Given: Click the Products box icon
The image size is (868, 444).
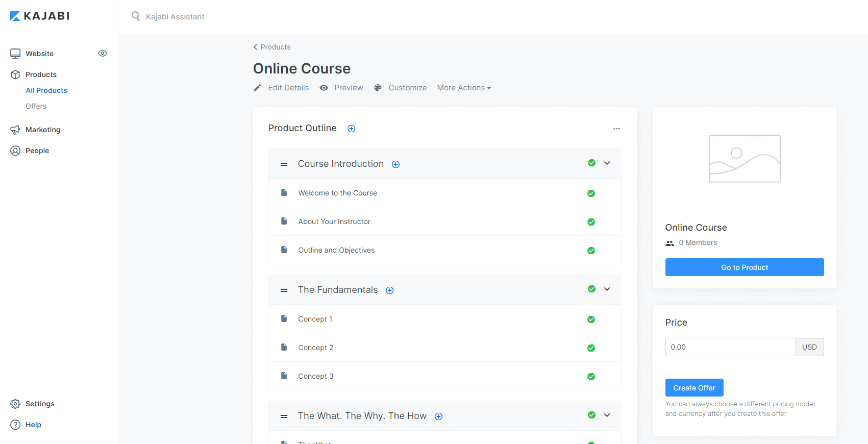Looking at the screenshot, I should tap(15, 75).
